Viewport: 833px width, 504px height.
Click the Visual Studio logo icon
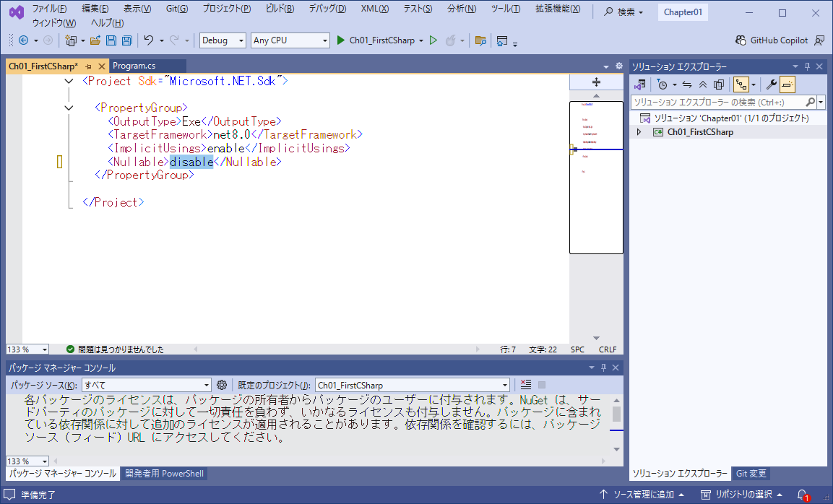17,12
